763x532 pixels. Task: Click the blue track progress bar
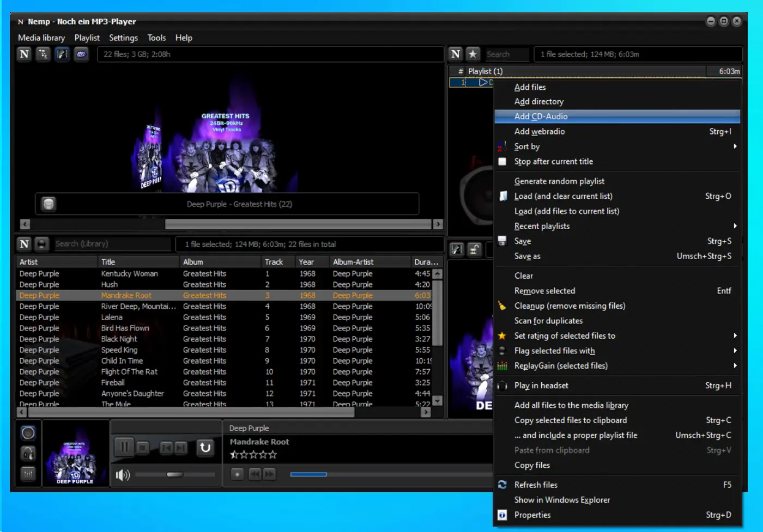[x=308, y=474]
